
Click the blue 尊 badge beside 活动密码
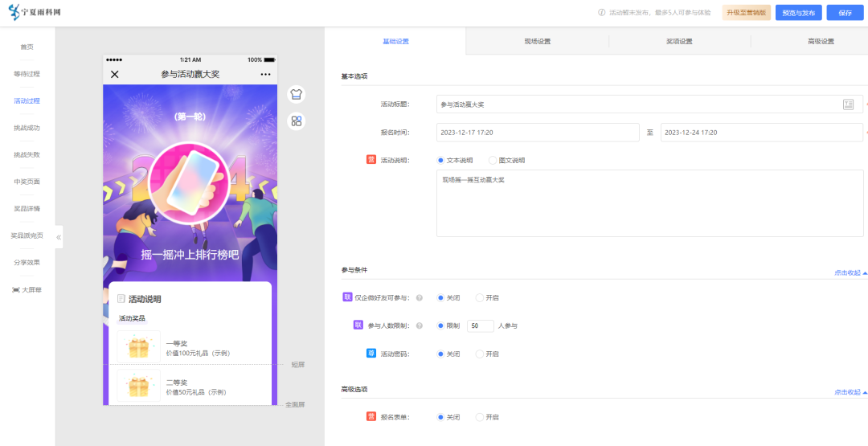[371, 353]
